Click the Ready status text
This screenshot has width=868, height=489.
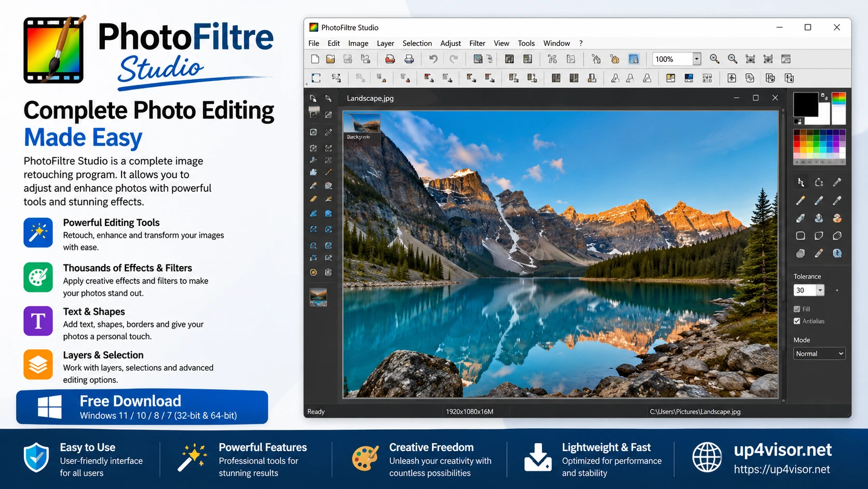(316, 412)
